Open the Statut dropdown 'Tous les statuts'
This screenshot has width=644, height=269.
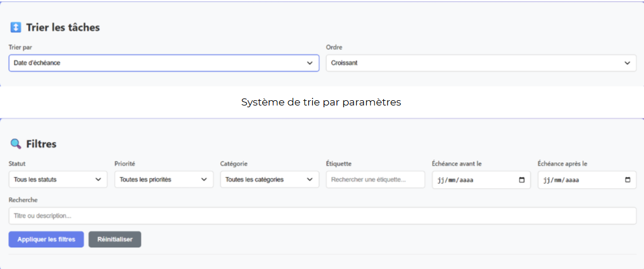pyautogui.click(x=58, y=179)
